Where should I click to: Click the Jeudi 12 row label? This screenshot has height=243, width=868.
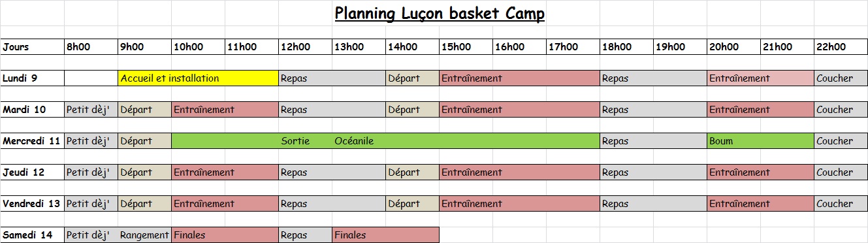[32, 172]
